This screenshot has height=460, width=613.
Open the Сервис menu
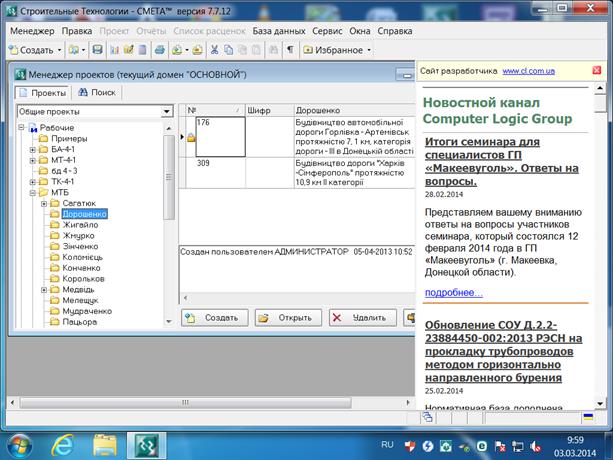point(327,31)
